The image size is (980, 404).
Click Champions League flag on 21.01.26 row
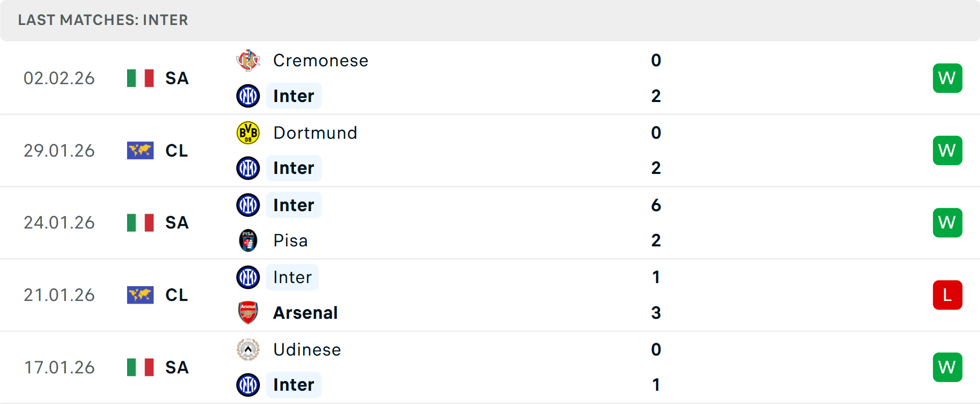(140, 295)
